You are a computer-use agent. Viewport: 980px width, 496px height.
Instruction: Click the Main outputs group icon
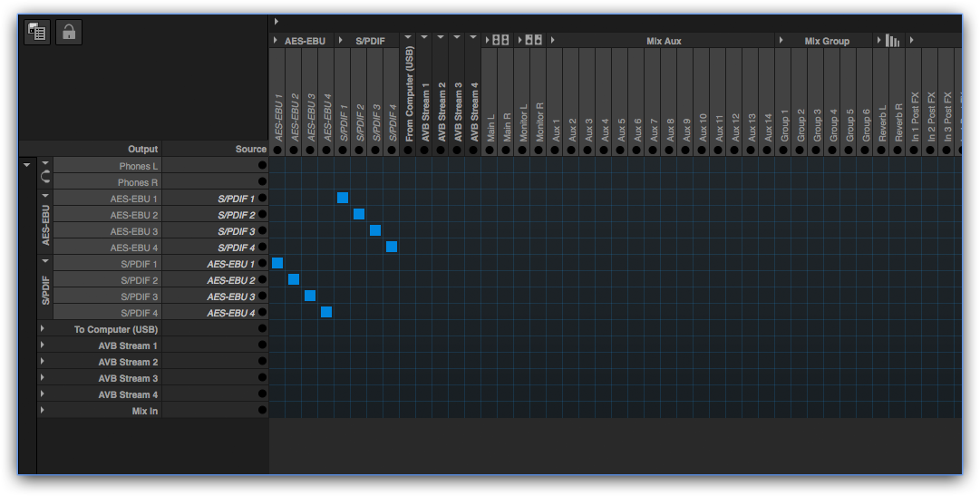coord(500,41)
